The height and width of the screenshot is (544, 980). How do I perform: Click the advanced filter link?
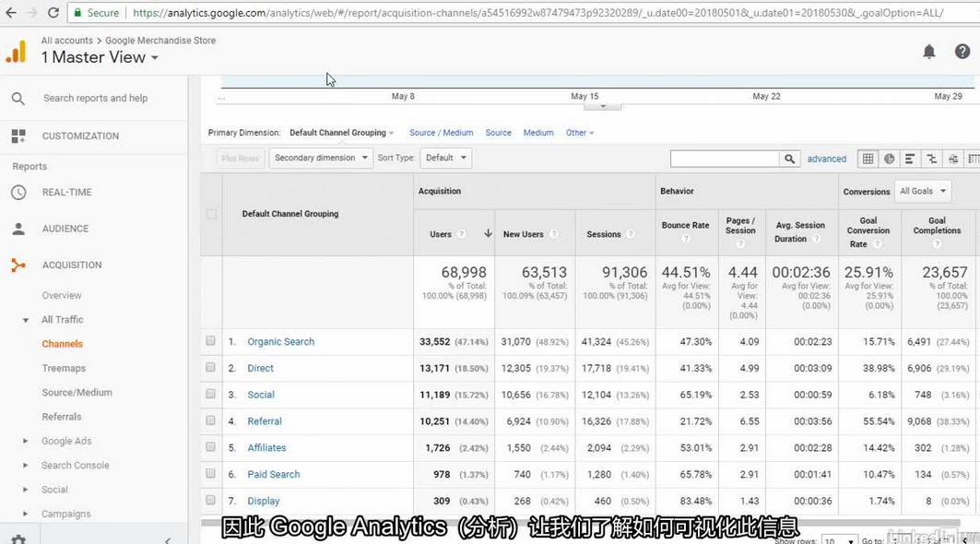(826, 159)
